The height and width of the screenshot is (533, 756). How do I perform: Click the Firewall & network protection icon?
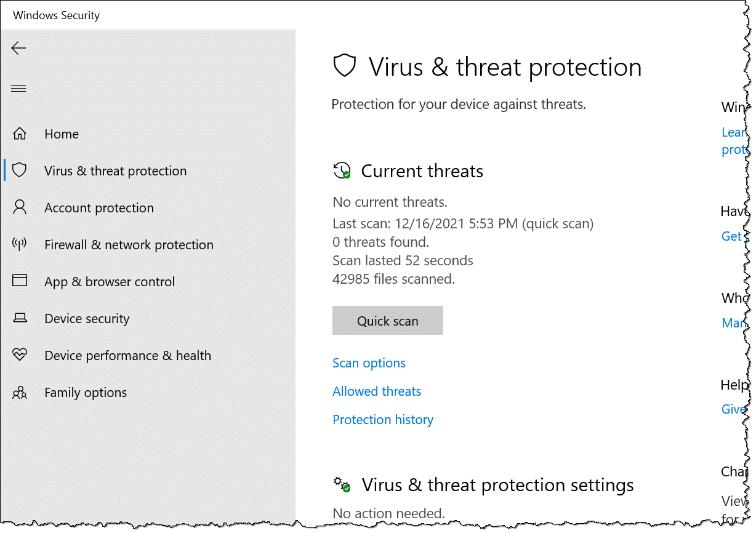[20, 244]
